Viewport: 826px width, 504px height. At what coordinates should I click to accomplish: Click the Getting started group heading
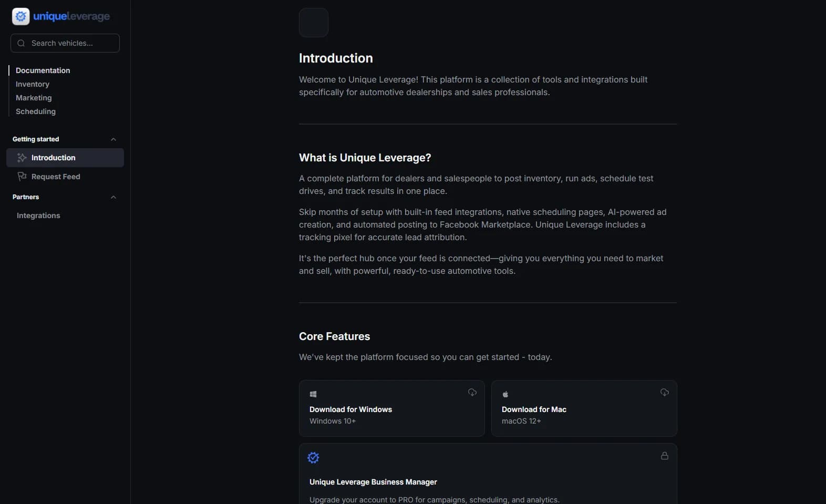tap(36, 139)
